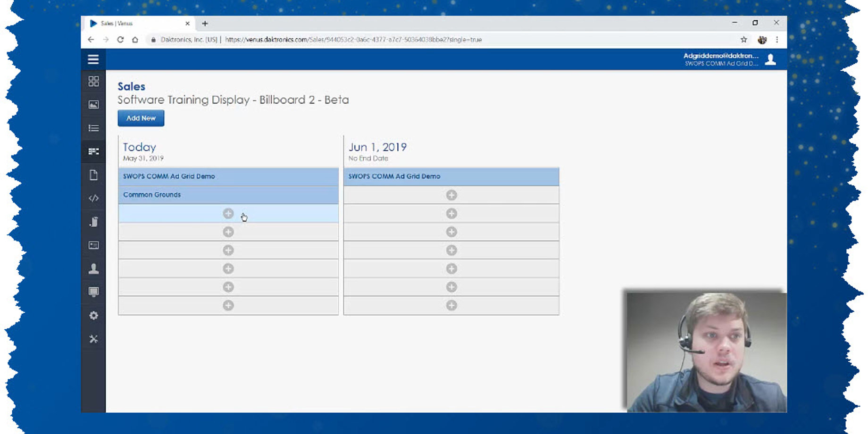
Task: Open the settings gear icon
Action: pyautogui.click(x=93, y=316)
